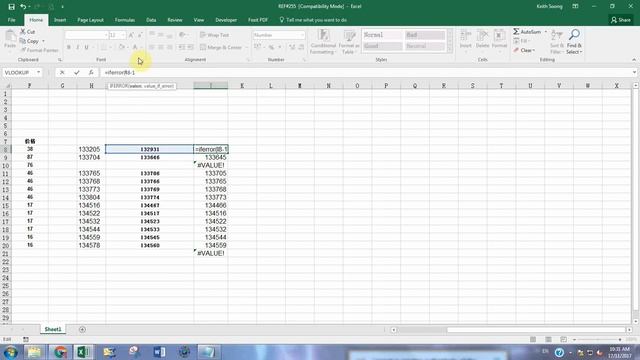Open the Copy options dropdown arrow
640x360 pixels.
click(43, 41)
